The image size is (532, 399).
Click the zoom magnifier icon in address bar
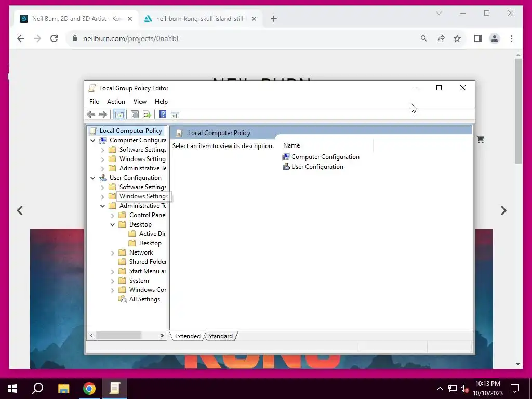coord(424,38)
